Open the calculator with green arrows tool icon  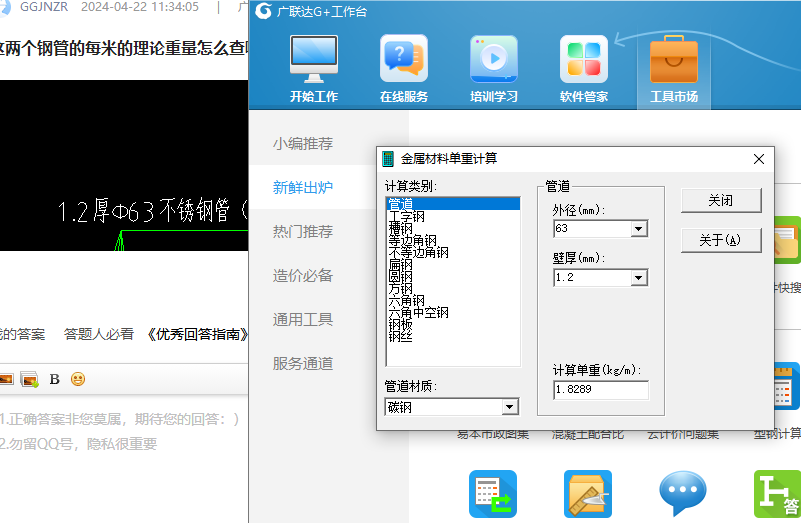[493, 494]
